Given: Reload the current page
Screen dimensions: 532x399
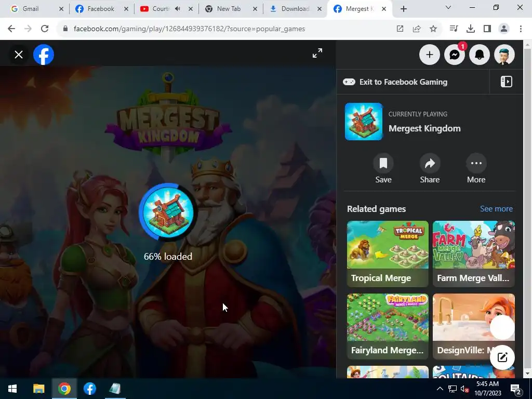Looking at the screenshot, I should pyautogui.click(x=45, y=29).
